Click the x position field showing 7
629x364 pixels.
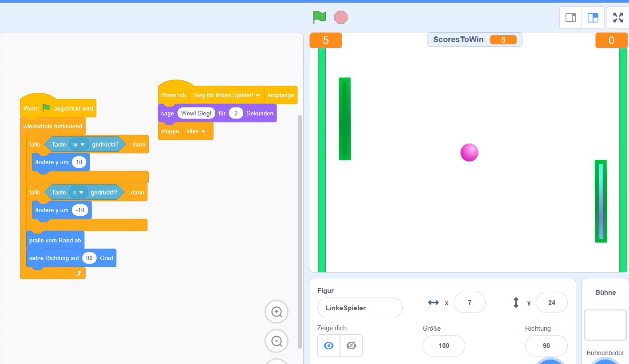pos(469,302)
